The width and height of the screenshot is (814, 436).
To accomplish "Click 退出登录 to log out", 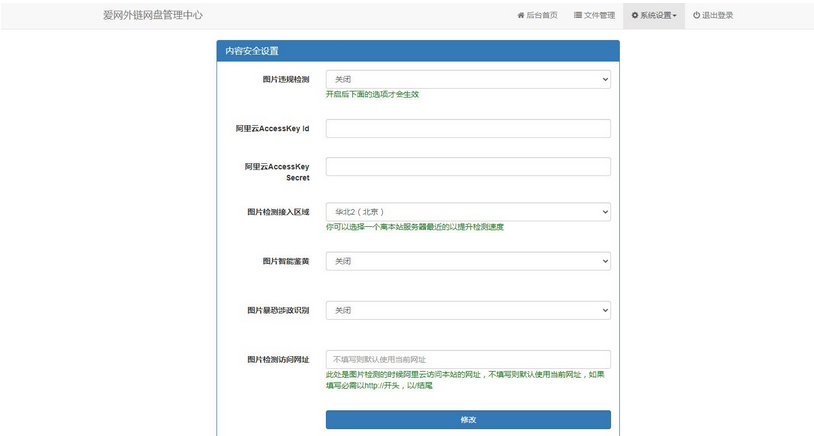I will pos(713,16).
